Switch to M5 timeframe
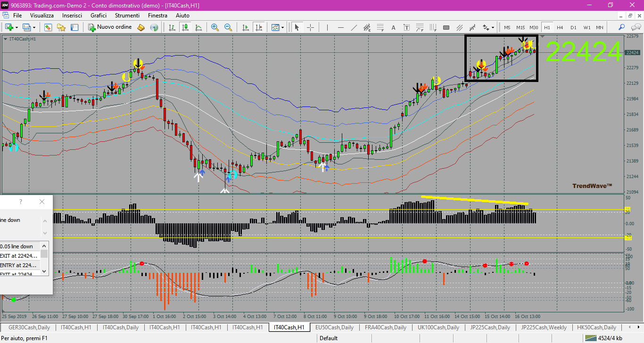644x343 pixels. (x=507, y=27)
